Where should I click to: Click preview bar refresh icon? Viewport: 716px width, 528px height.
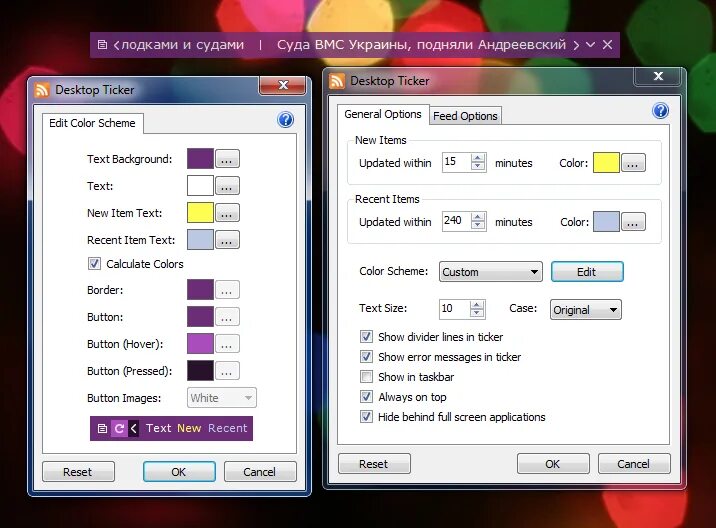[x=119, y=428]
